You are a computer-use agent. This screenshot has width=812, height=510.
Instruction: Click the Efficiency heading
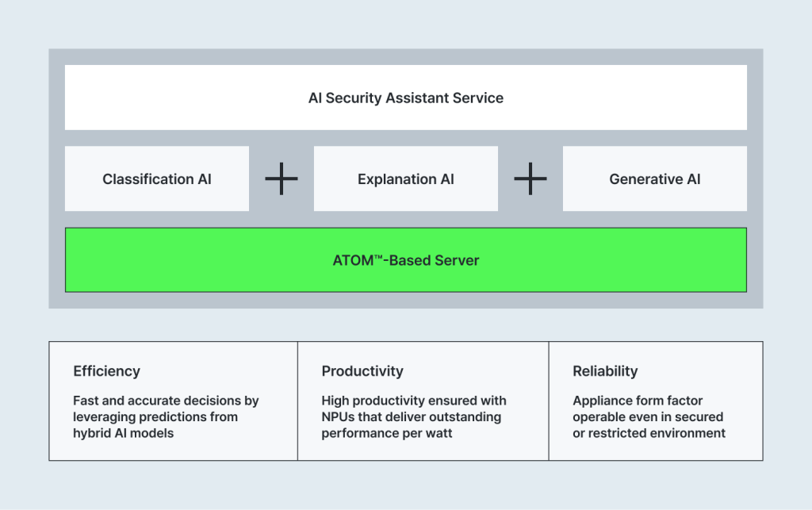tap(106, 371)
